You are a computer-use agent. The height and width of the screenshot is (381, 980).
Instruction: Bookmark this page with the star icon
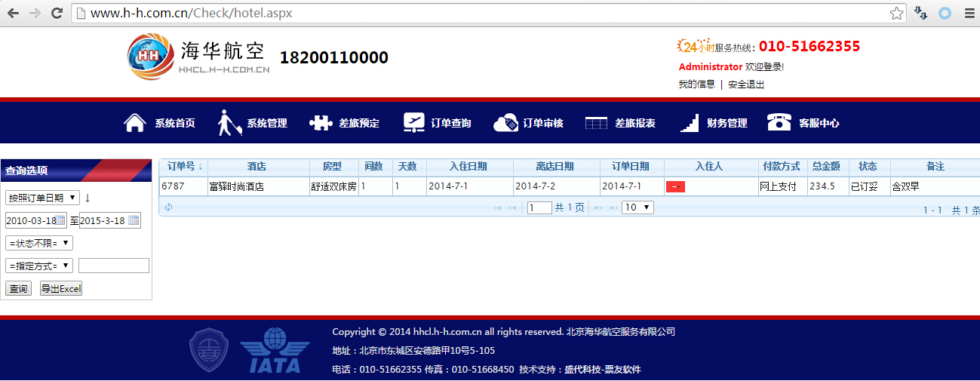[896, 13]
